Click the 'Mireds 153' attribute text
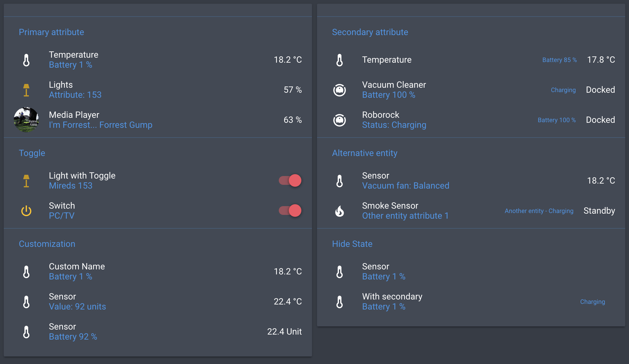Viewport: 629px width, 364px height. pyautogui.click(x=70, y=185)
